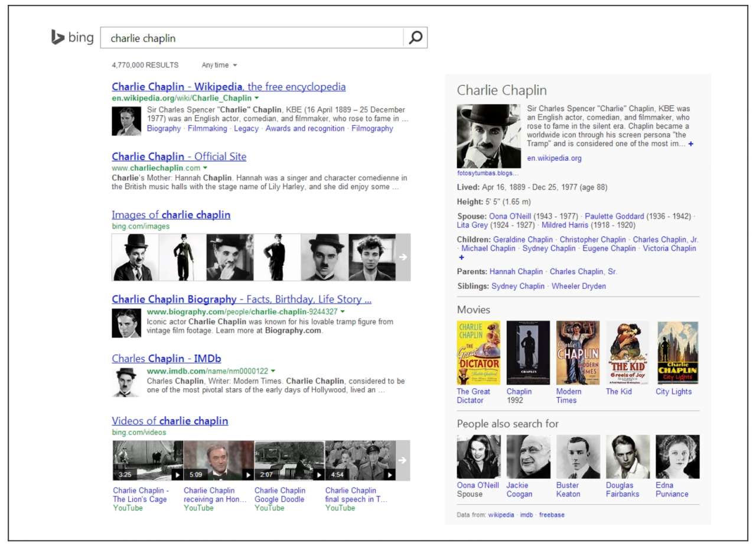
Task: Open Paulette Goddard spouse link
Action: click(614, 216)
